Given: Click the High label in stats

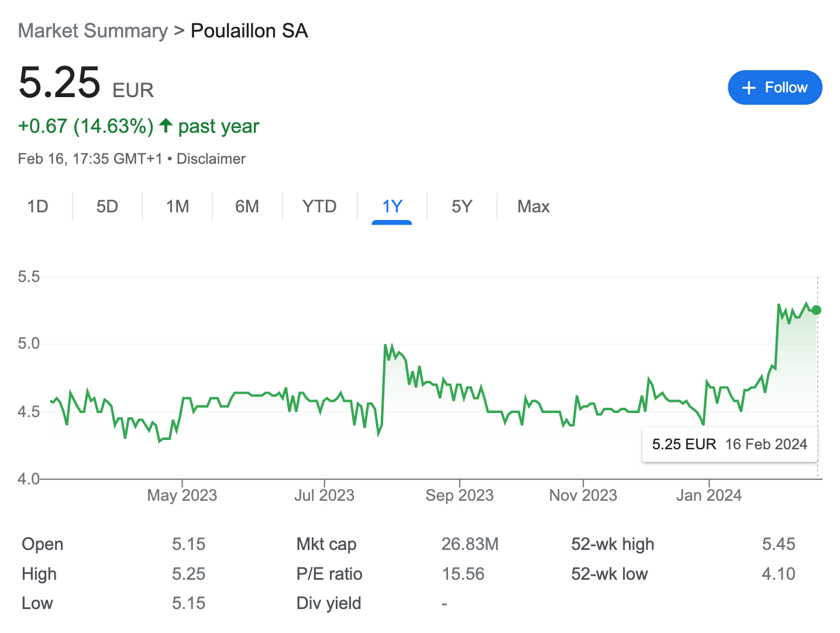Looking at the screenshot, I should click(x=39, y=574).
